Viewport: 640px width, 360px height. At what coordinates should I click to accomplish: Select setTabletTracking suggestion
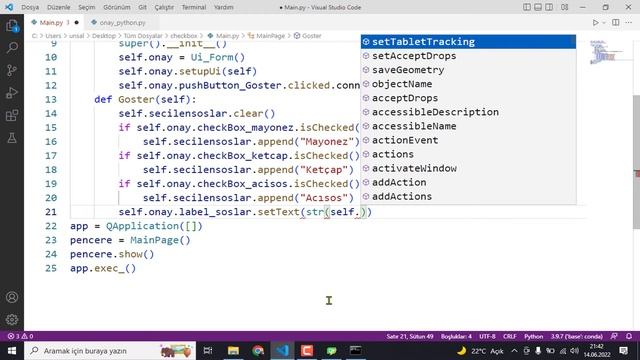(x=468, y=42)
